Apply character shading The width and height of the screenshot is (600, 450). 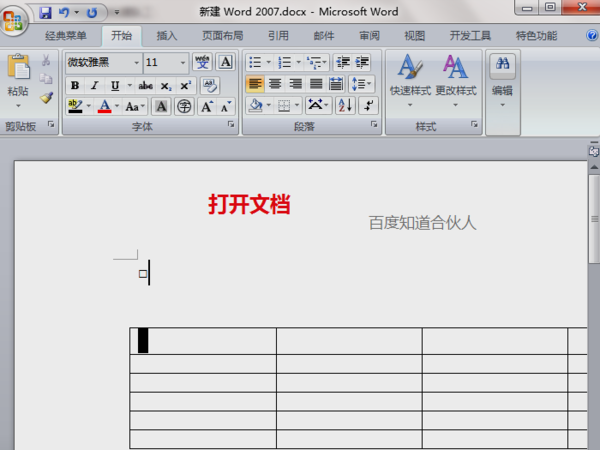pos(161,106)
